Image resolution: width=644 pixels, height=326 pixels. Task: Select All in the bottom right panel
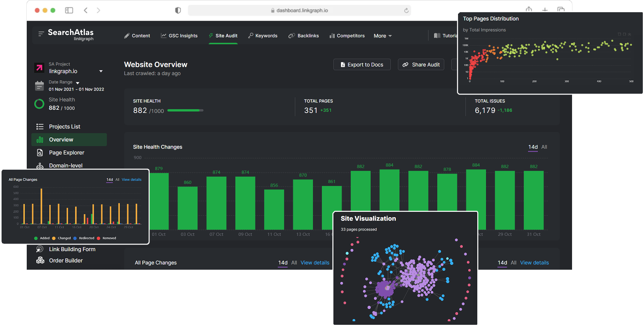(513, 263)
